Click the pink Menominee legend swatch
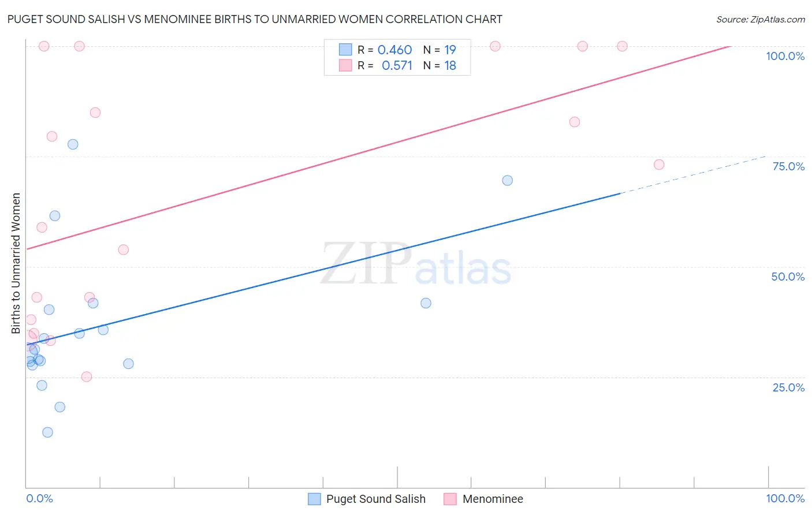This screenshot has width=812, height=515. (x=450, y=499)
